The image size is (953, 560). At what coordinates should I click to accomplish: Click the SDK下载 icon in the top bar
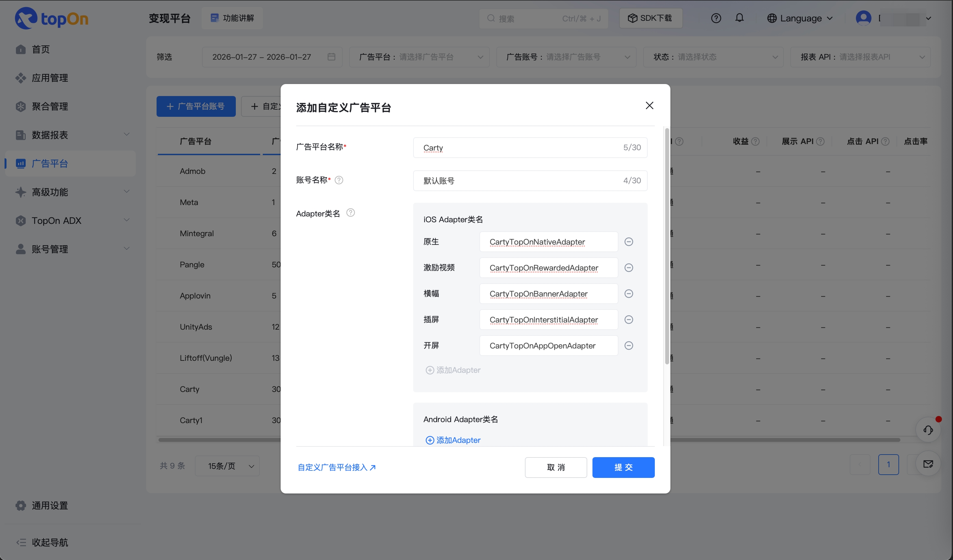[632, 18]
